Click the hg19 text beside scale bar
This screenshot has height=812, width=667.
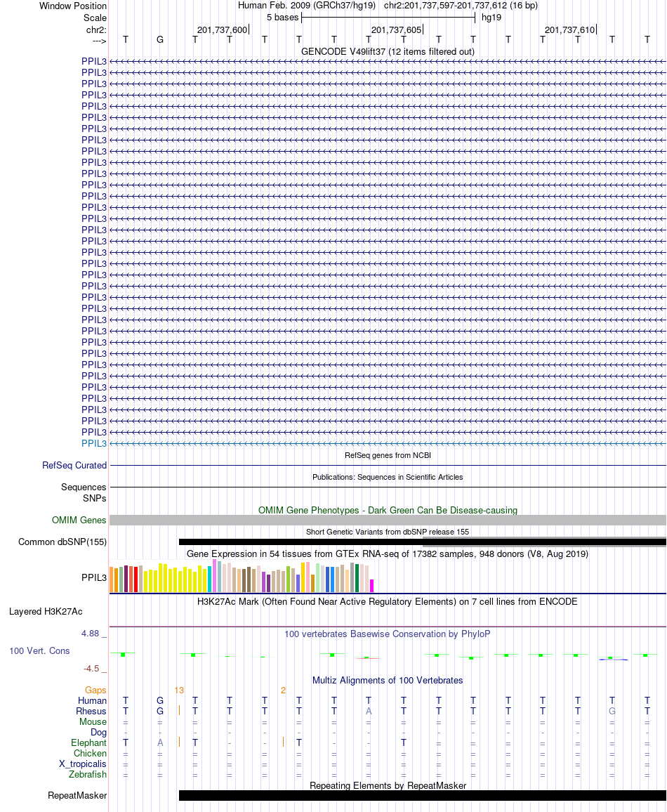pos(491,17)
